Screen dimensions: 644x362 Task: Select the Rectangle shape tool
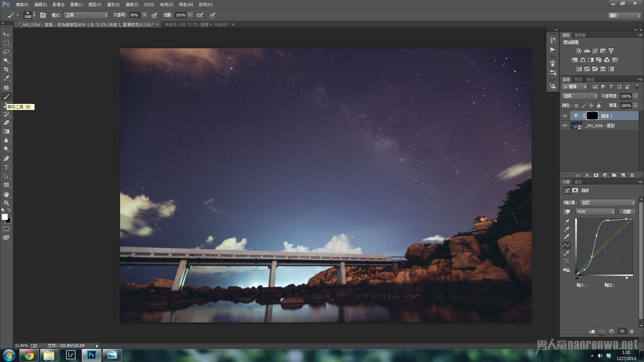pyautogui.click(x=6, y=185)
